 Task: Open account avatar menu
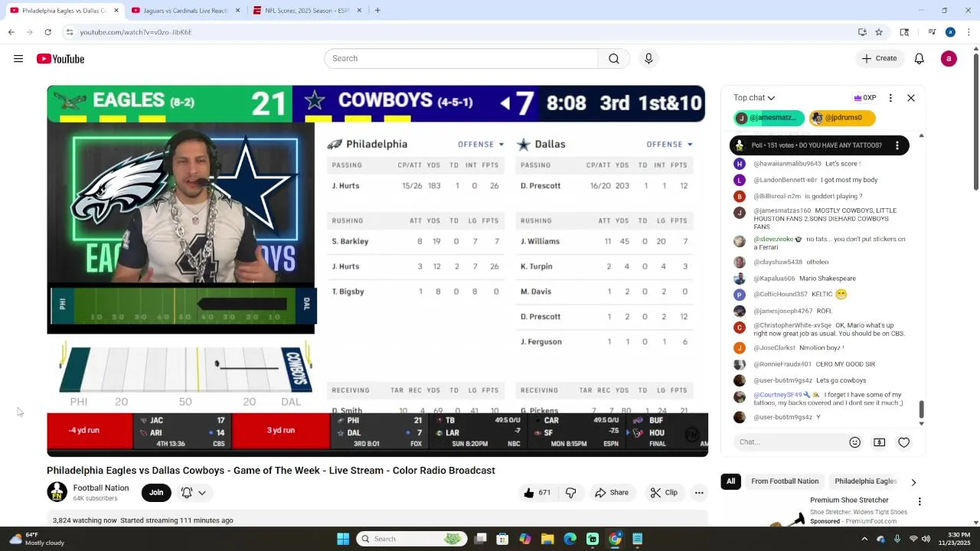coord(949,59)
